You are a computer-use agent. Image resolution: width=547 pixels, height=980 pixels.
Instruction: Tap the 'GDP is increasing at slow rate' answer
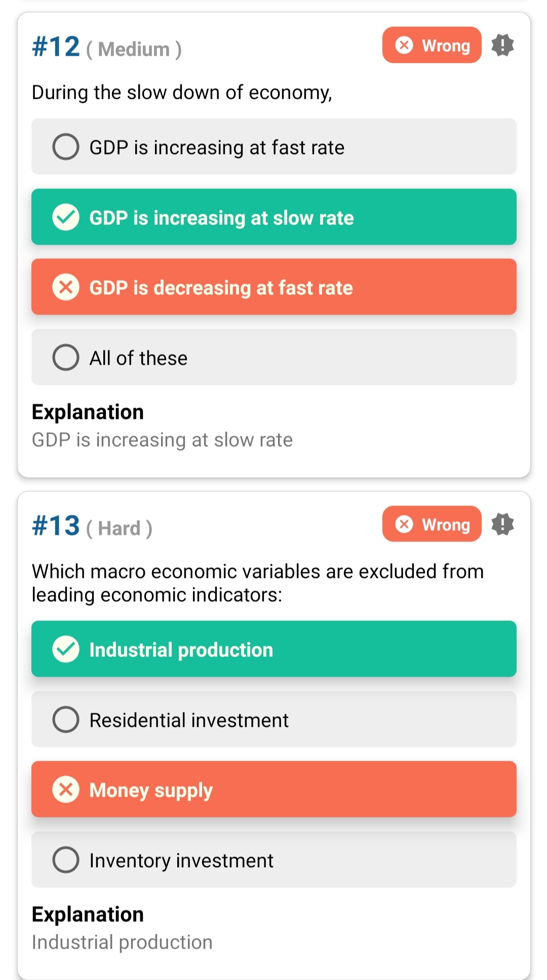pos(273,217)
